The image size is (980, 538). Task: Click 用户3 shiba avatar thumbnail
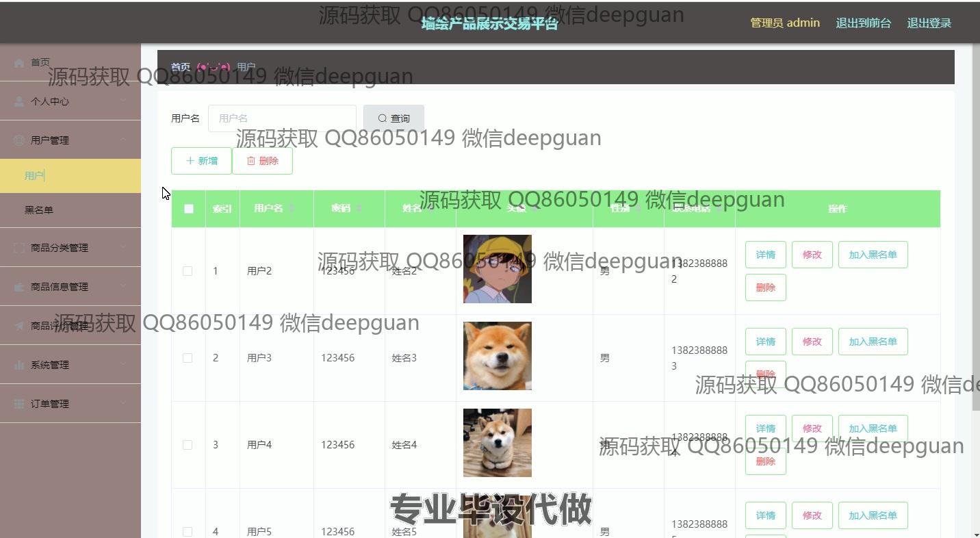point(498,356)
